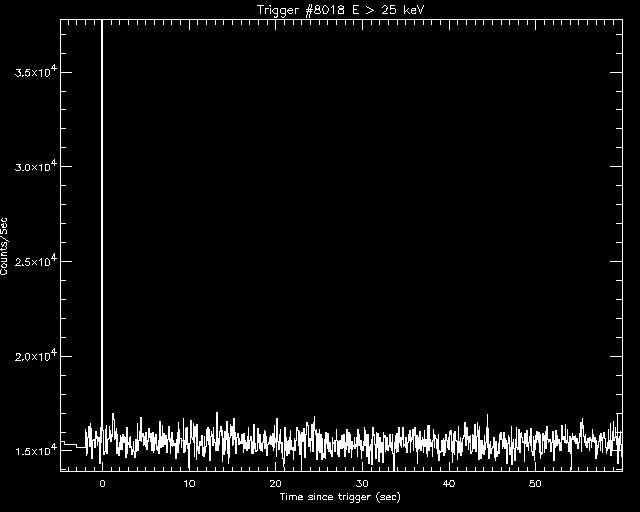The height and width of the screenshot is (512, 640).
Task: Click the y-axis label 'Counts/Sec'
Action: 4,247
